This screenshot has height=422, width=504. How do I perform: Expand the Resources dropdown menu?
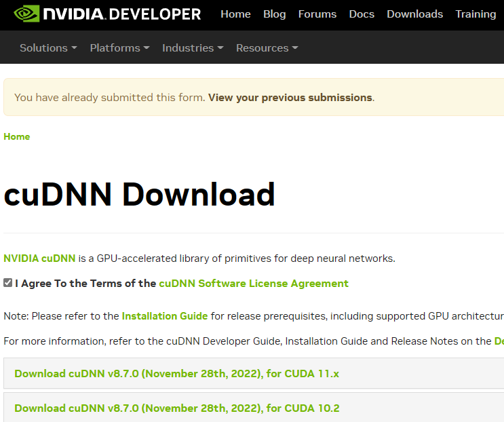[x=267, y=48]
